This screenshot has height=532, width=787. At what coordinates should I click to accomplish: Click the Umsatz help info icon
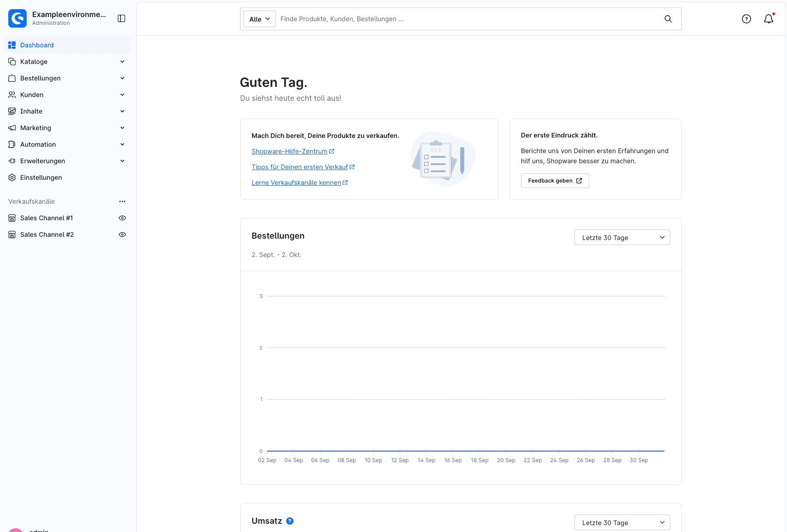290,521
